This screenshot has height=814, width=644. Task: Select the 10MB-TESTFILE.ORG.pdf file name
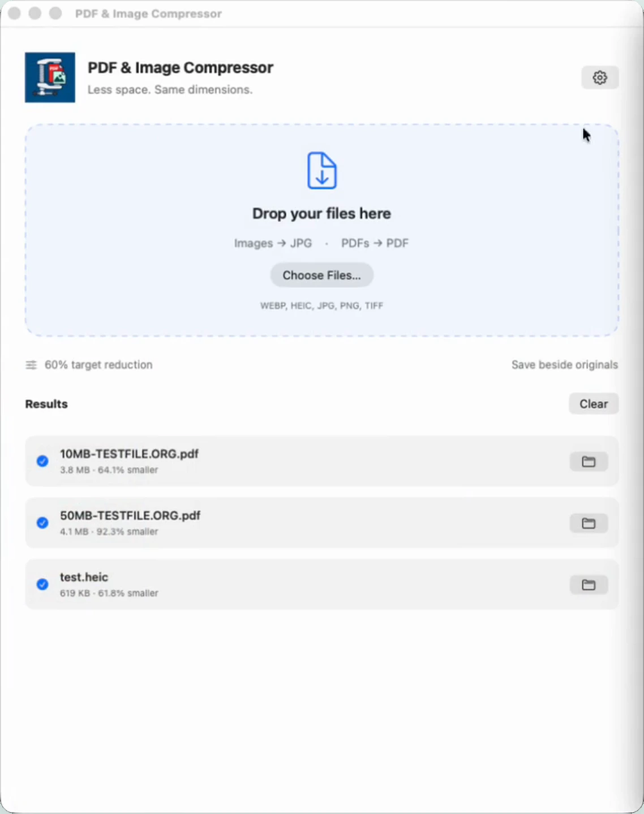coord(129,454)
